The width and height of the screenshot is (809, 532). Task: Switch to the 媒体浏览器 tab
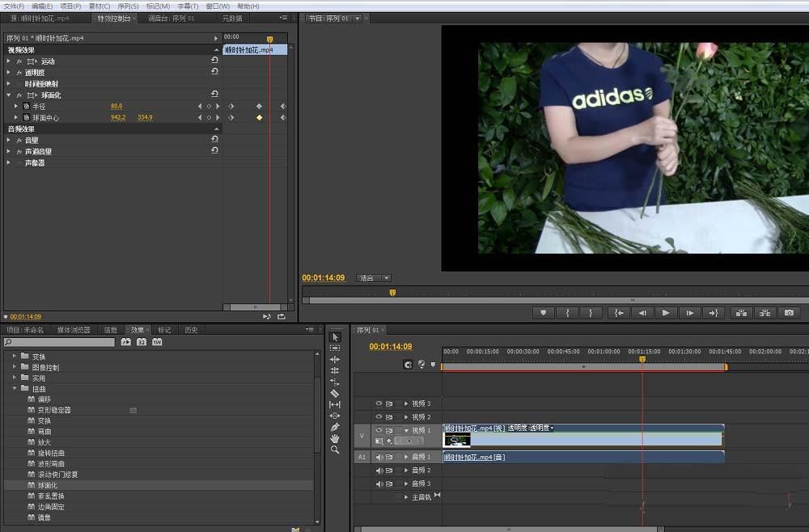[74, 330]
